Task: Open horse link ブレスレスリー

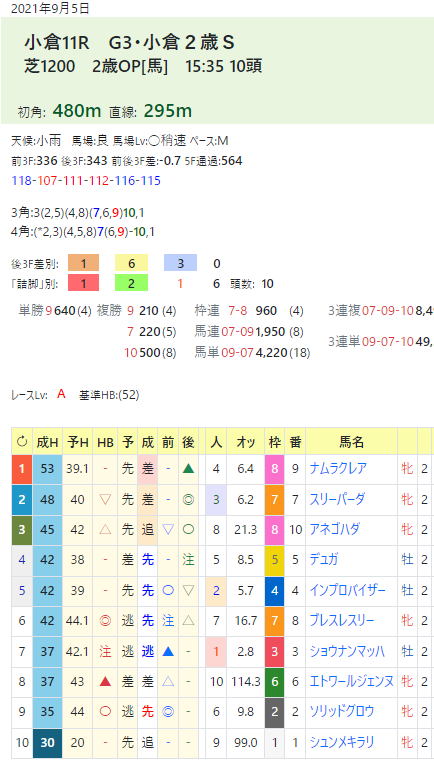Action: coord(342,621)
